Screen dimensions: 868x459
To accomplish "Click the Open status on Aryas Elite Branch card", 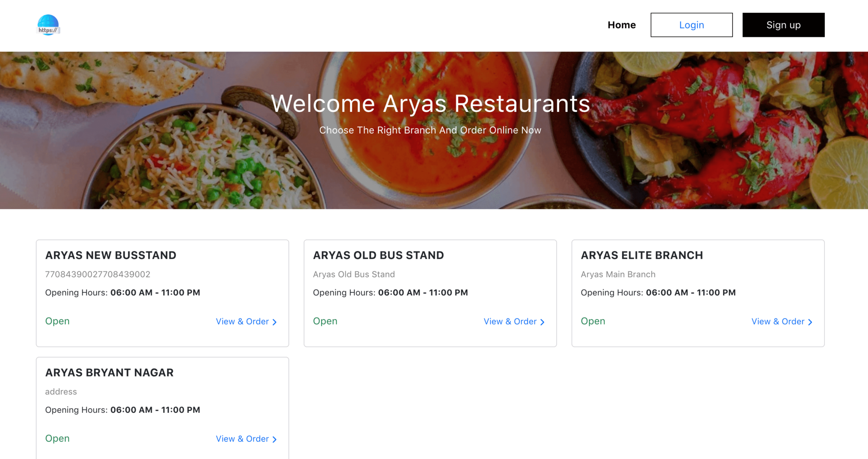I will (x=593, y=321).
